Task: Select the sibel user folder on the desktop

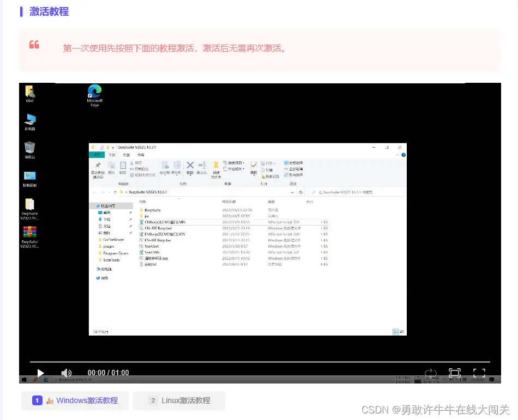Action: [30, 94]
